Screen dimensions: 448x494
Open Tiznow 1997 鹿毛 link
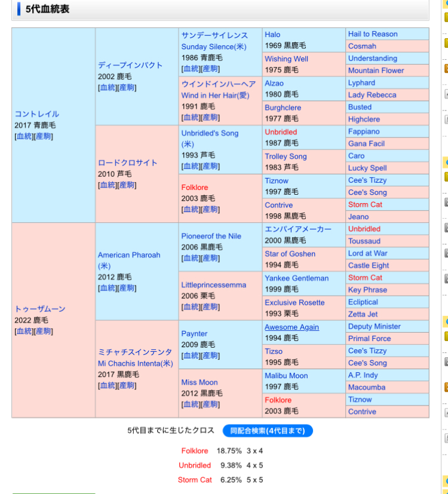coord(277,180)
